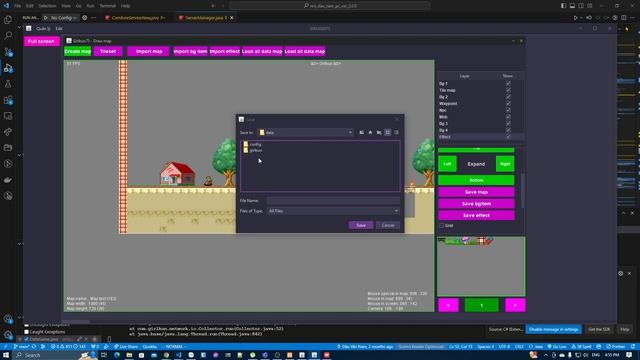Switch Save dialog to Details view
Image resolution: width=640 pixels, height=360 pixels.
396,132
